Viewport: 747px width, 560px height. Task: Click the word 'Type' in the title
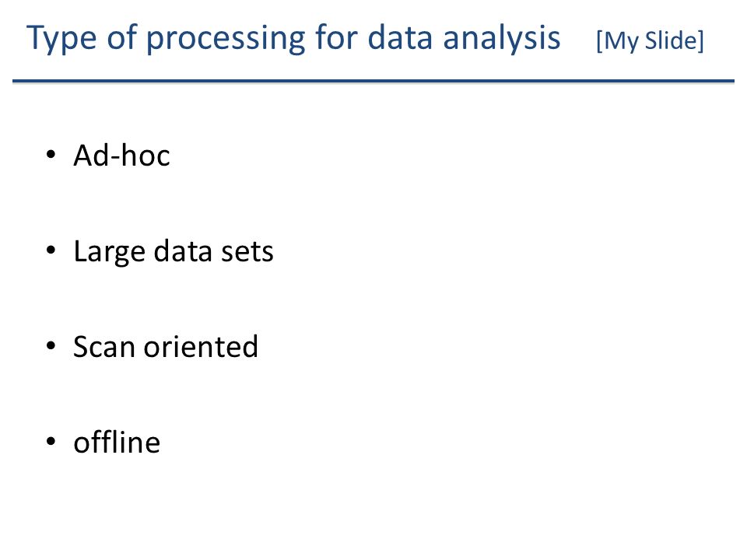(x=62, y=39)
